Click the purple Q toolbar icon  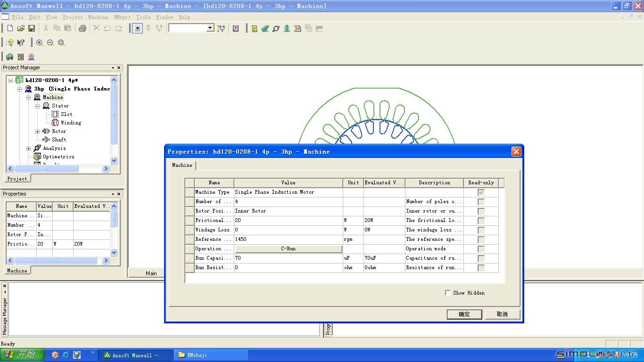[236, 28]
